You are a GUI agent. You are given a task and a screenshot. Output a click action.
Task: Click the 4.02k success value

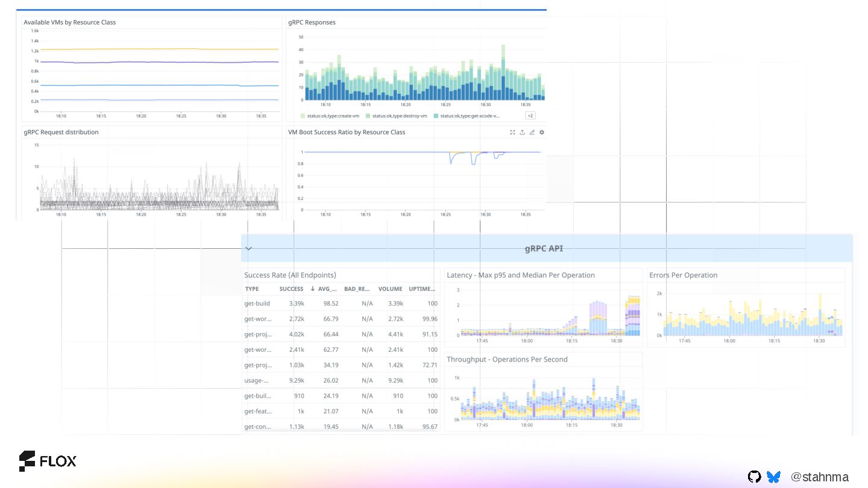click(x=297, y=334)
